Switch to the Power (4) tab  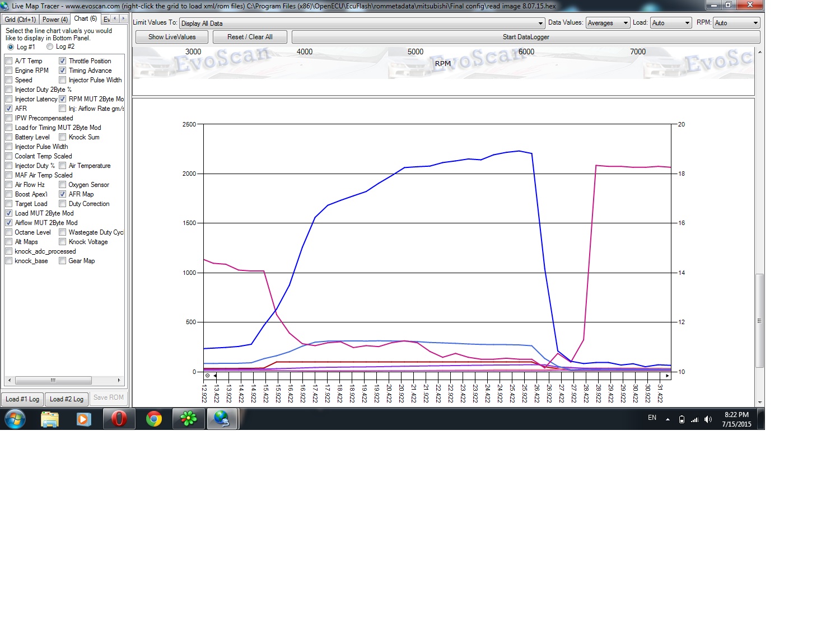pyautogui.click(x=55, y=20)
